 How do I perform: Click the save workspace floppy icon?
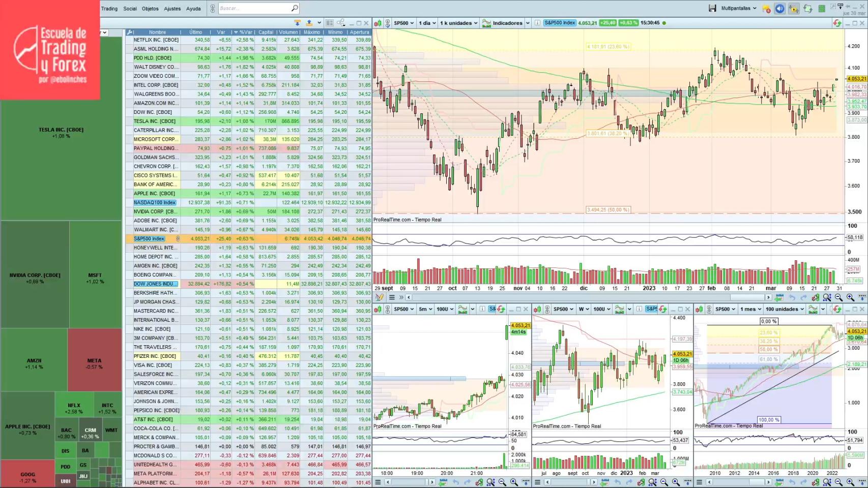[712, 8]
